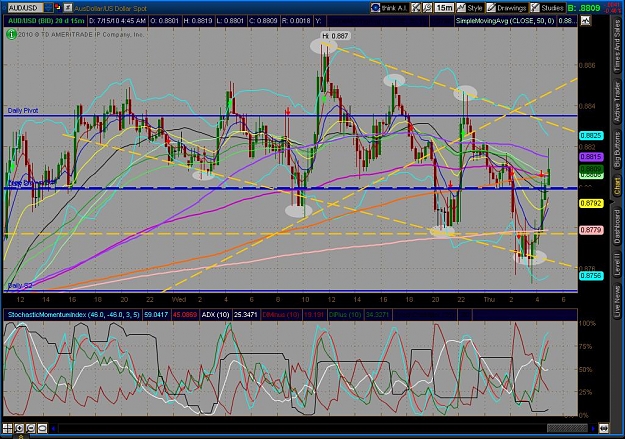Select the zoom magnifier tool
Image resolution: width=625 pixels, height=439 pixels.
(x=427, y=8)
